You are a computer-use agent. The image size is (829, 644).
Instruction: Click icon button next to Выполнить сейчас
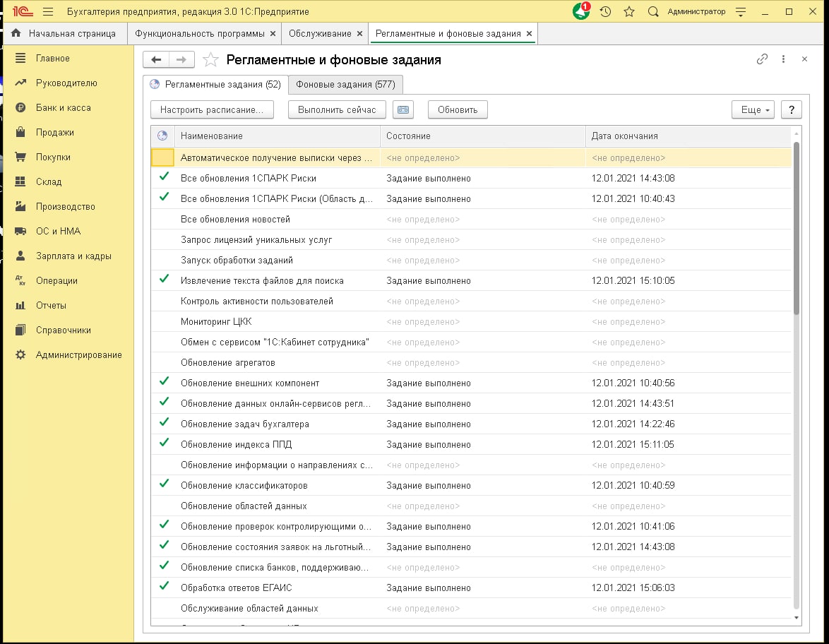coord(403,109)
